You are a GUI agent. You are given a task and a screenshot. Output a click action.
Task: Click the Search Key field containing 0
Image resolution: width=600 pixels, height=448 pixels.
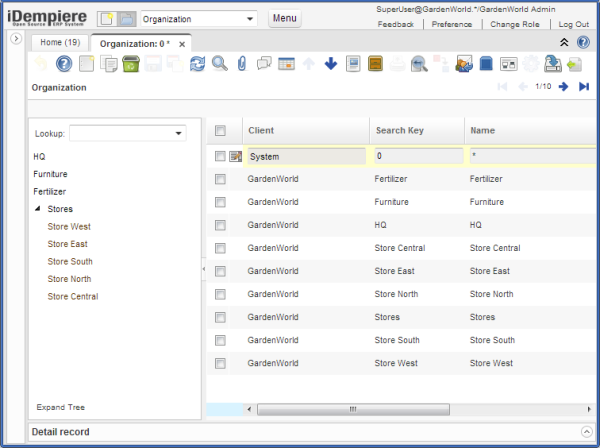click(419, 156)
